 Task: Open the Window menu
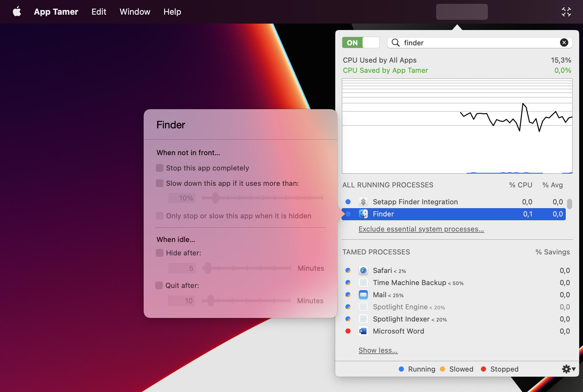click(x=135, y=12)
